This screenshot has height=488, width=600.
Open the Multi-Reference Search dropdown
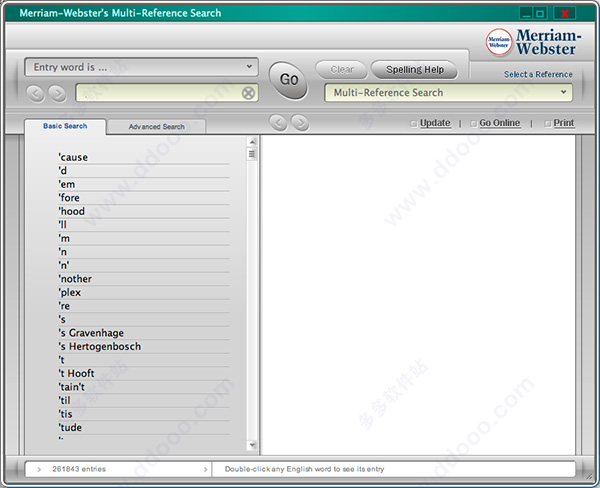(448, 93)
